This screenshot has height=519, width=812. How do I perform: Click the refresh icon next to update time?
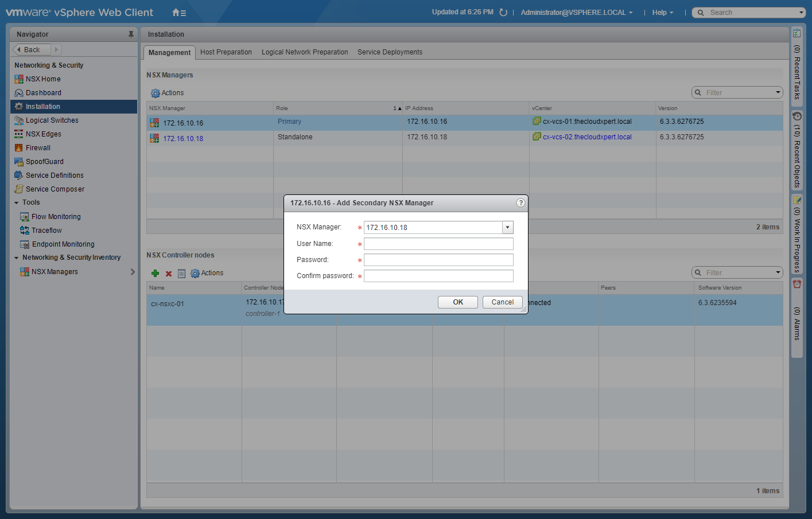point(503,13)
